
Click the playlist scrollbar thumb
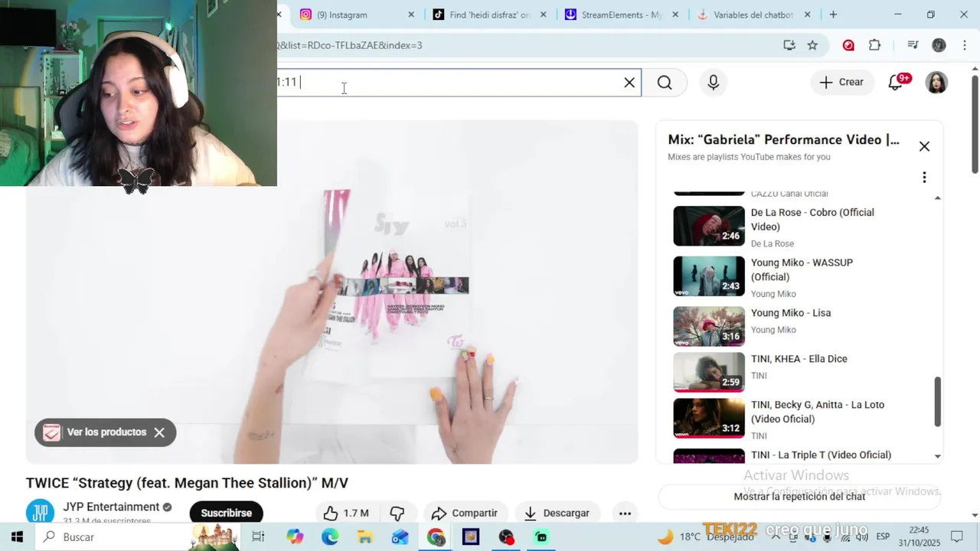pyautogui.click(x=937, y=402)
